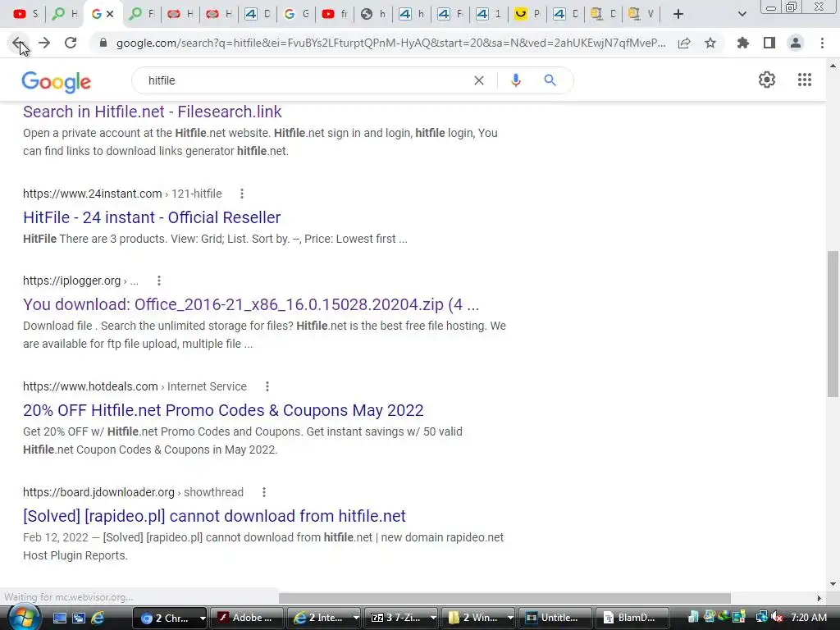Open options for the iplogger.org result

point(159,281)
